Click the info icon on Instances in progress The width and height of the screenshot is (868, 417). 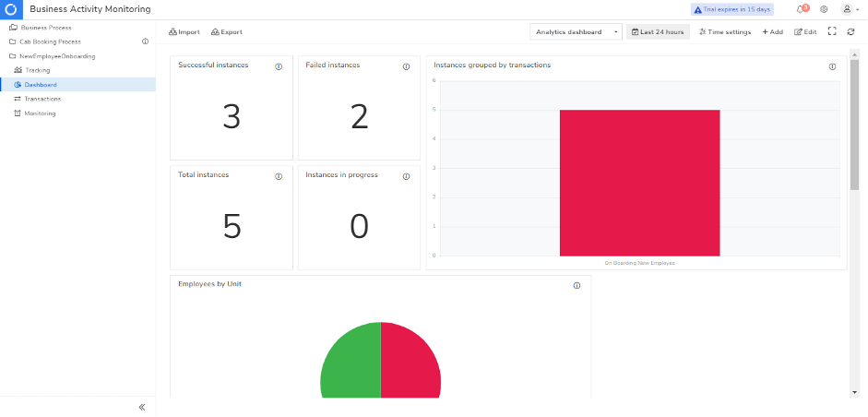point(406,176)
